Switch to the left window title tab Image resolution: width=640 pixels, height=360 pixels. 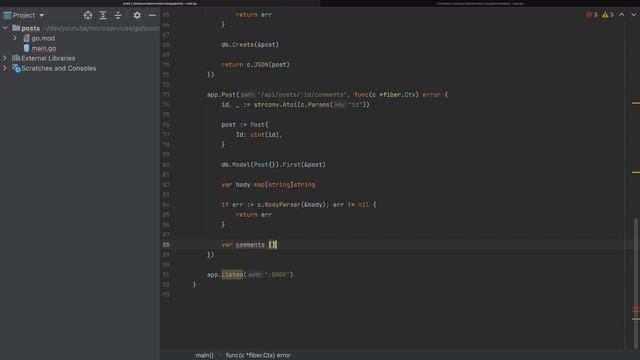tap(160, 3)
